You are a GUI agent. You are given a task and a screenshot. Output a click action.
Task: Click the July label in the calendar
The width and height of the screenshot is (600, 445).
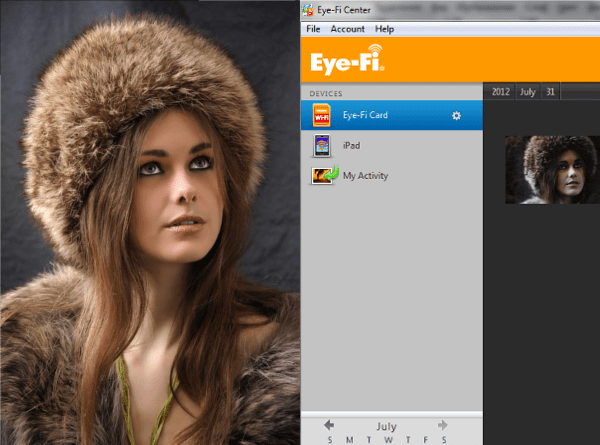click(x=386, y=426)
